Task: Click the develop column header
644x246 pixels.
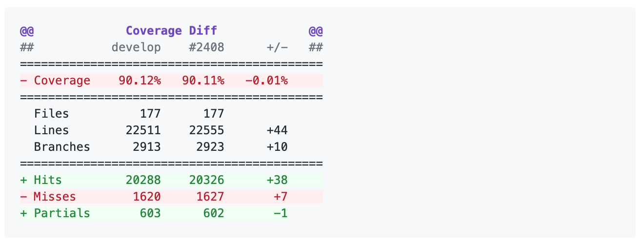Action: coord(136,48)
